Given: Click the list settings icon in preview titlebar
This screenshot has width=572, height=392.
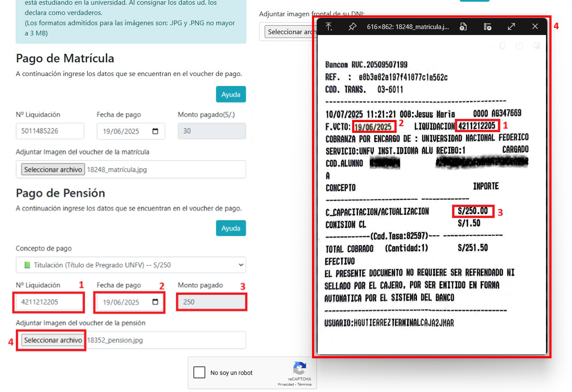Looking at the screenshot, I should [x=487, y=27].
